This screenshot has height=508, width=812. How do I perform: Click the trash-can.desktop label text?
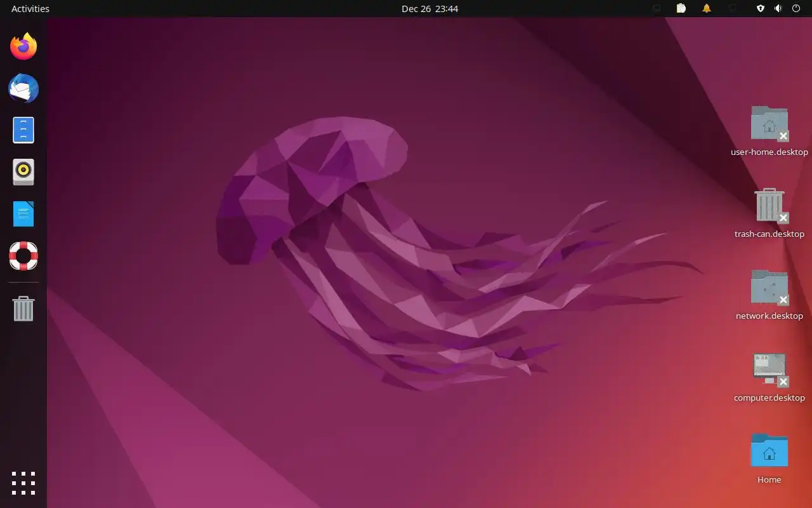pos(769,234)
